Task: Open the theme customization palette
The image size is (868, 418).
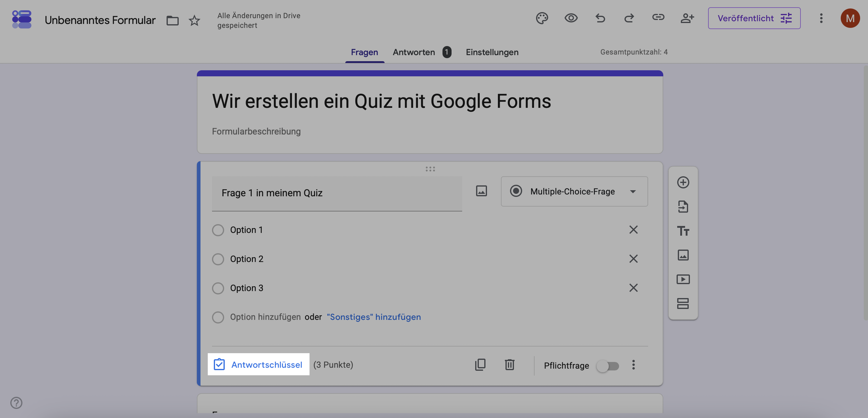Action: (542, 18)
